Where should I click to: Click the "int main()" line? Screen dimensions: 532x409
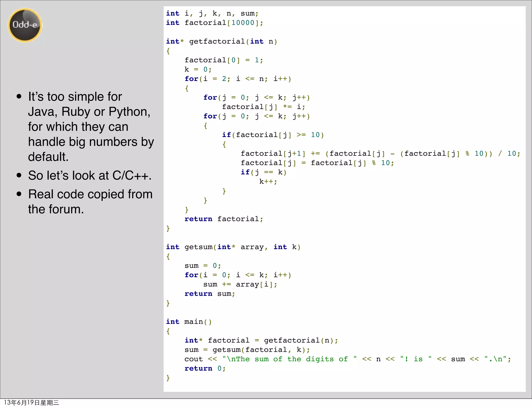coord(189,322)
